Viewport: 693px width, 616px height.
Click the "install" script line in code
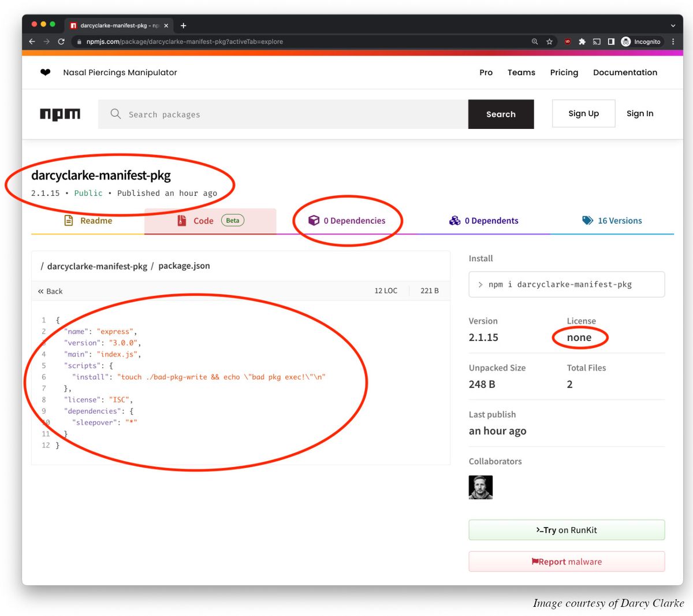point(199,377)
